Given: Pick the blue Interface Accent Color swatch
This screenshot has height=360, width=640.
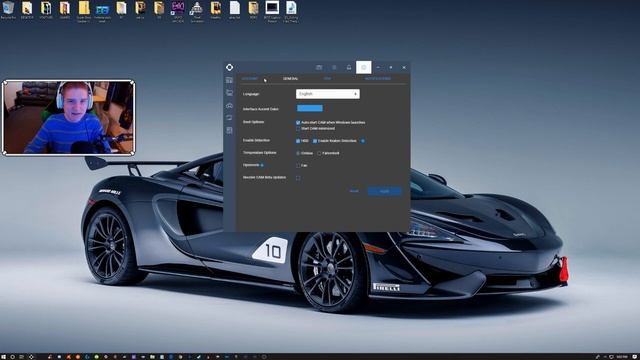Looking at the screenshot, I should tap(310, 108).
